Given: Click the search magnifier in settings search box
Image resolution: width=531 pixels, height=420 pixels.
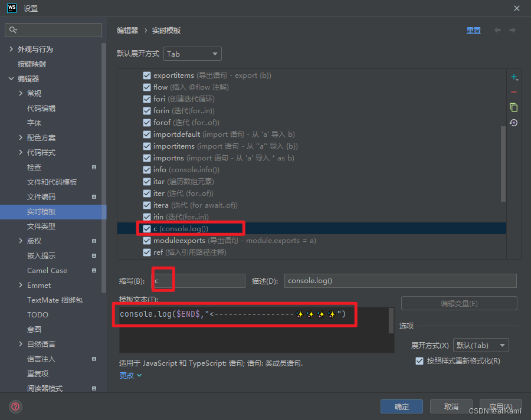Looking at the screenshot, I should pyautogui.click(x=13, y=29).
